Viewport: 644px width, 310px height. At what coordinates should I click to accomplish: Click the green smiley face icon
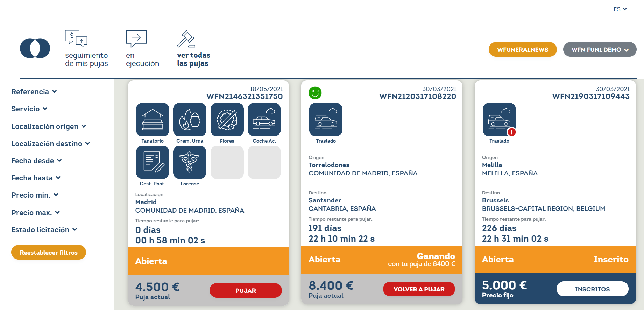pyautogui.click(x=315, y=93)
